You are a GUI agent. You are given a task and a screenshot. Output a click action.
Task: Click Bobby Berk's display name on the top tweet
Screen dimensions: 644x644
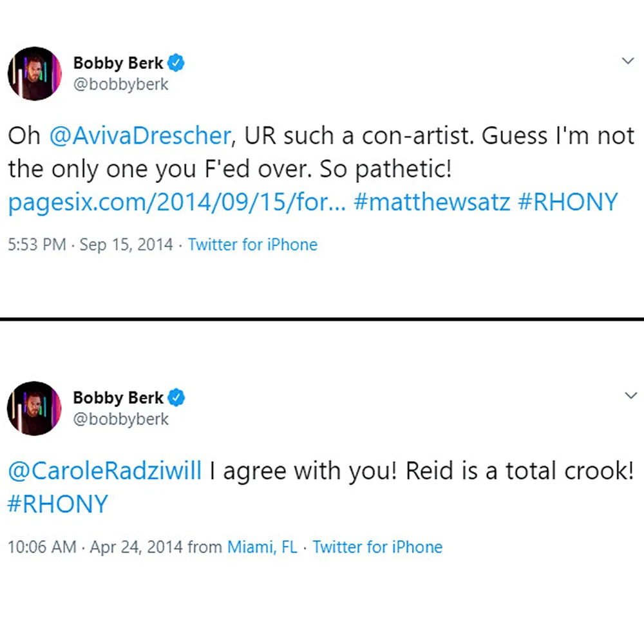coord(117,63)
